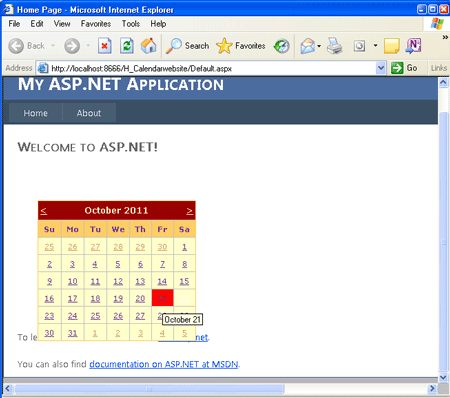Open the address bar dropdown arrow
Image resolution: width=450 pixels, height=398 pixels.
point(381,68)
